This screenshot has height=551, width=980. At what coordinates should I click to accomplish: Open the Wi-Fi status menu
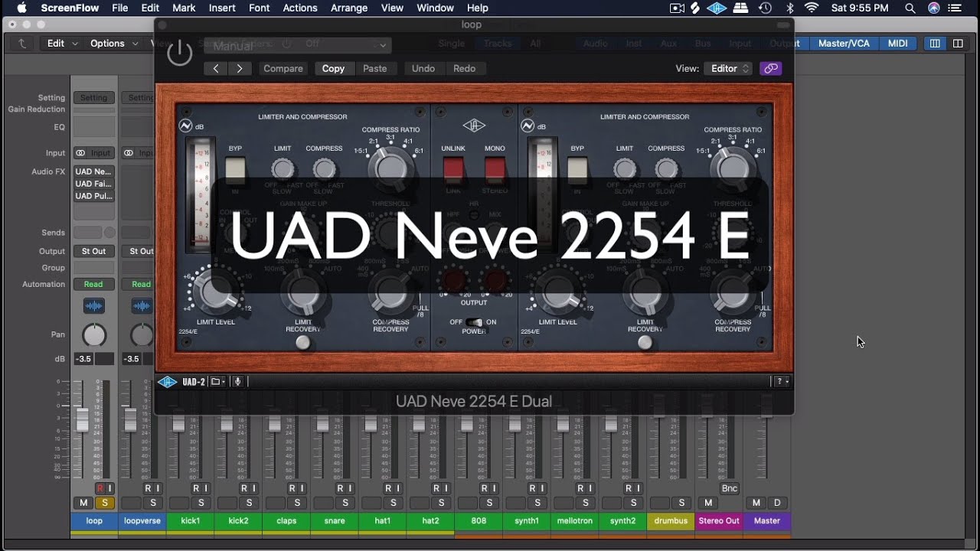click(812, 8)
